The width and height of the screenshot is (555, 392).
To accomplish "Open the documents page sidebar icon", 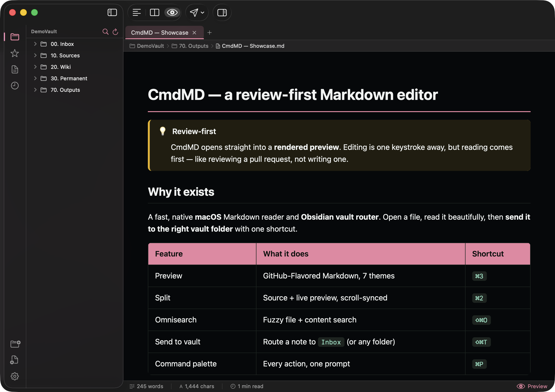I will click(x=15, y=69).
